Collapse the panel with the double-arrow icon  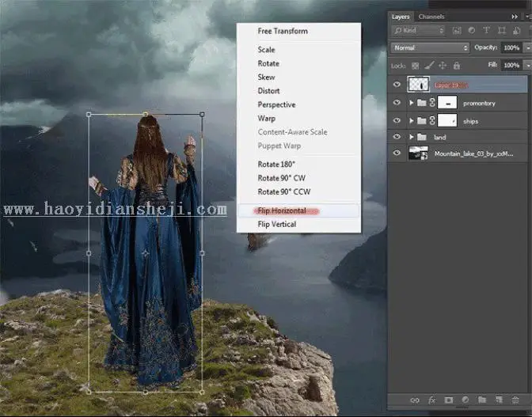(x=515, y=17)
